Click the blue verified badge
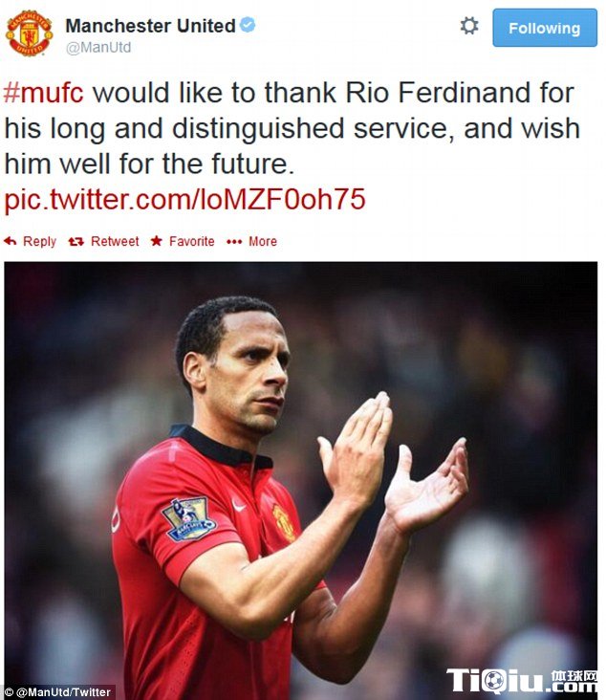 click(248, 25)
